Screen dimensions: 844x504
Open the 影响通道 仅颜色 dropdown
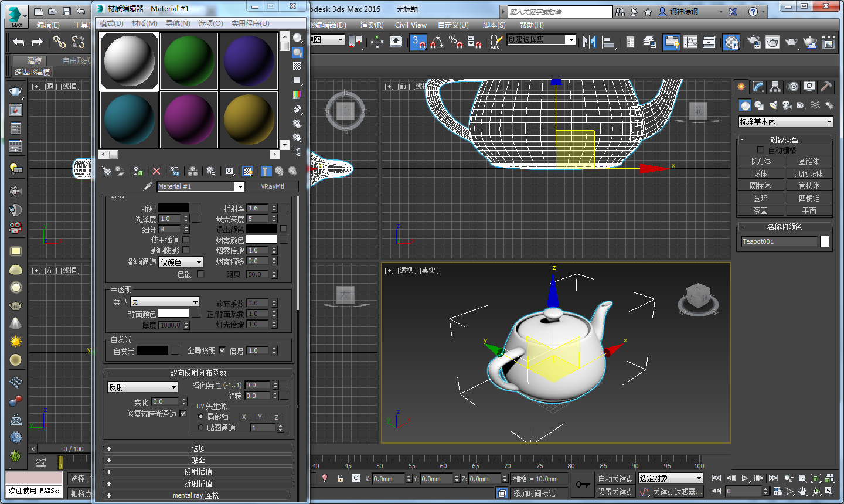point(181,263)
